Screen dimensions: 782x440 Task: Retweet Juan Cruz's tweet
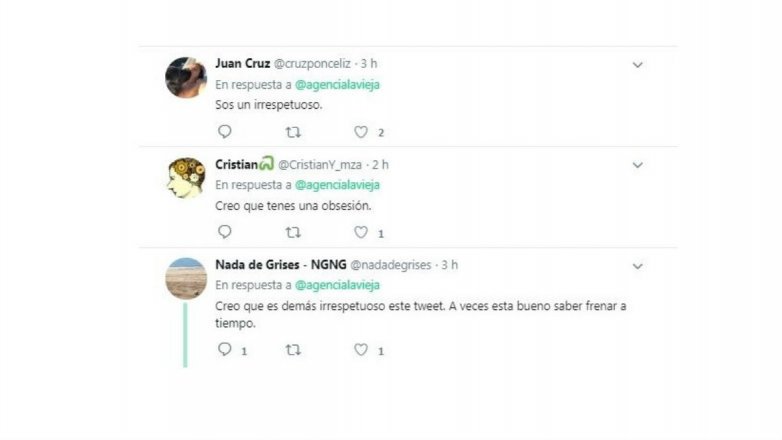pyautogui.click(x=292, y=131)
